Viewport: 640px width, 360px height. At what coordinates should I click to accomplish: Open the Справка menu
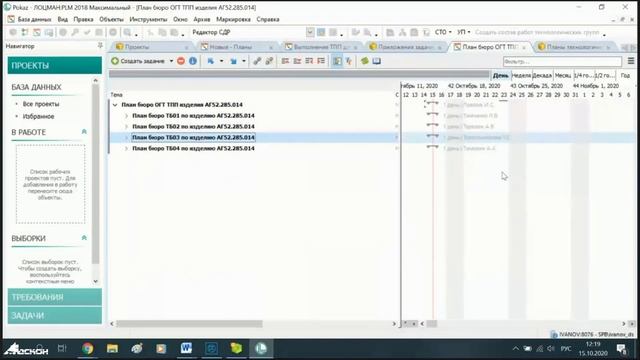268,19
